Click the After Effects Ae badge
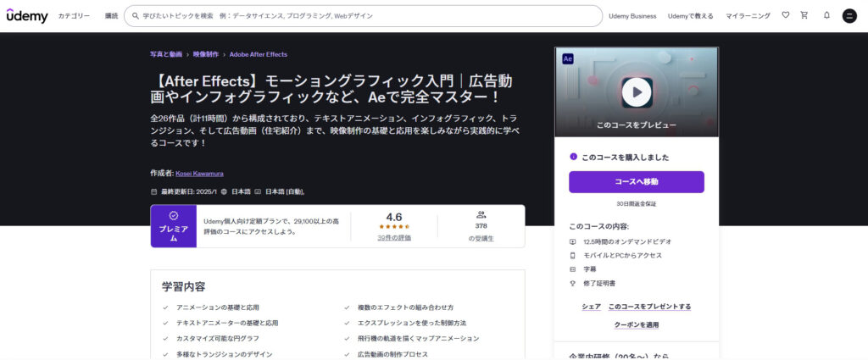Image resolution: width=868 pixels, height=360 pixels. click(x=568, y=59)
